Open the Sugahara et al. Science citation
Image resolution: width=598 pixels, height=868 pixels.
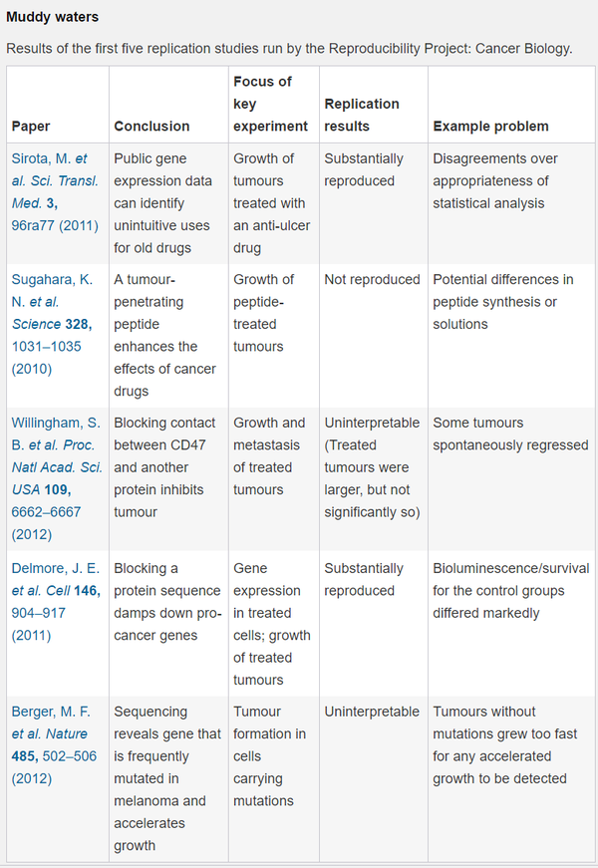click(x=52, y=324)
